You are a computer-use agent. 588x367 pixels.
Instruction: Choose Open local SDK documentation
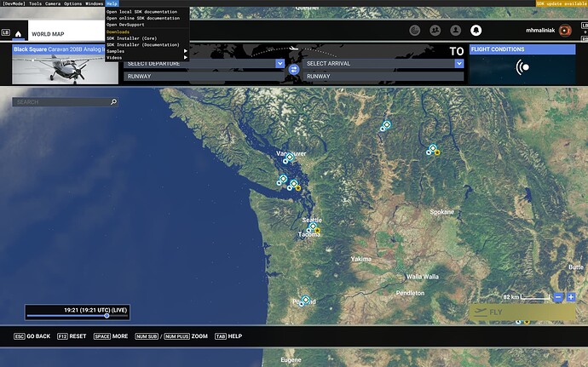[141, 12]
